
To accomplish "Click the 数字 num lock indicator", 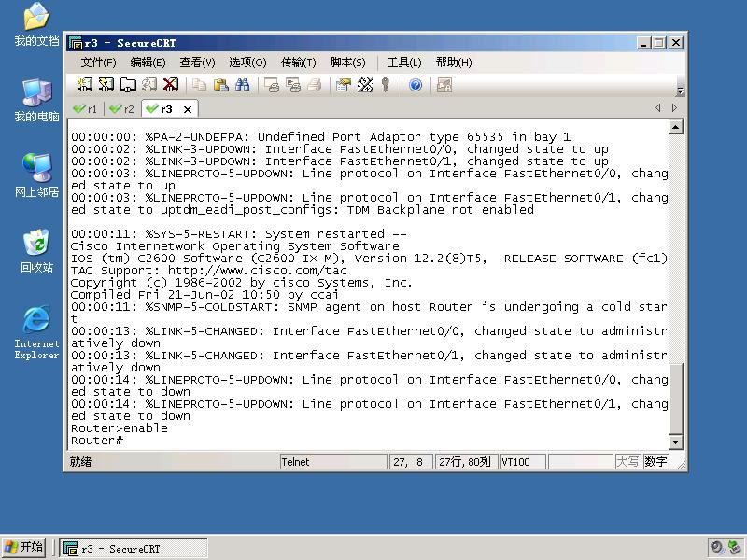I will pyautogui.click(x=655, y=462).
